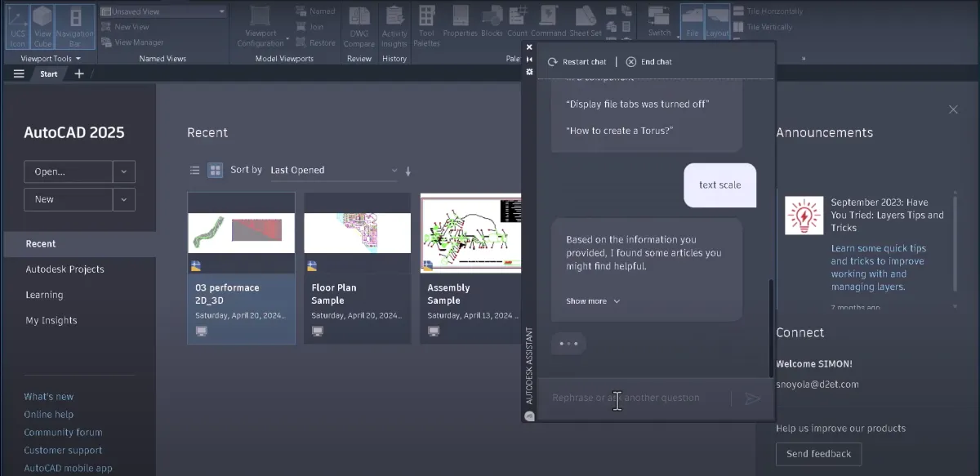Click the New button
The height and width of the screenshot is (476, 980).
point(68,199)
